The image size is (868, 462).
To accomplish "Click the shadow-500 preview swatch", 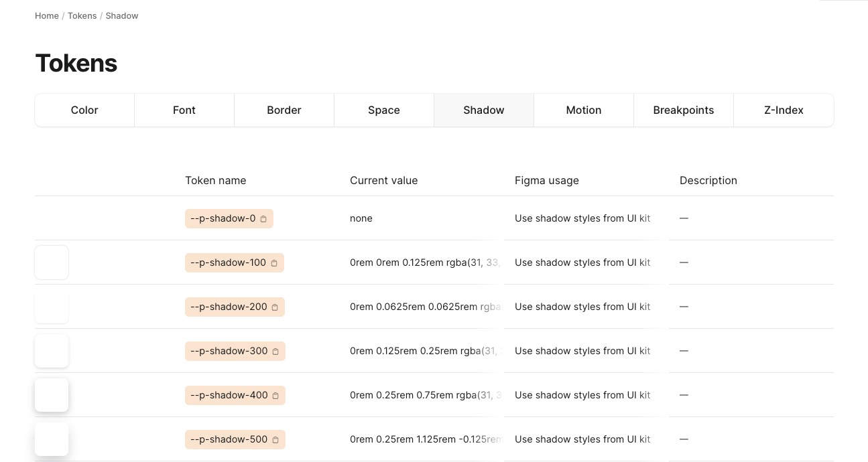I will click(51, 439).
